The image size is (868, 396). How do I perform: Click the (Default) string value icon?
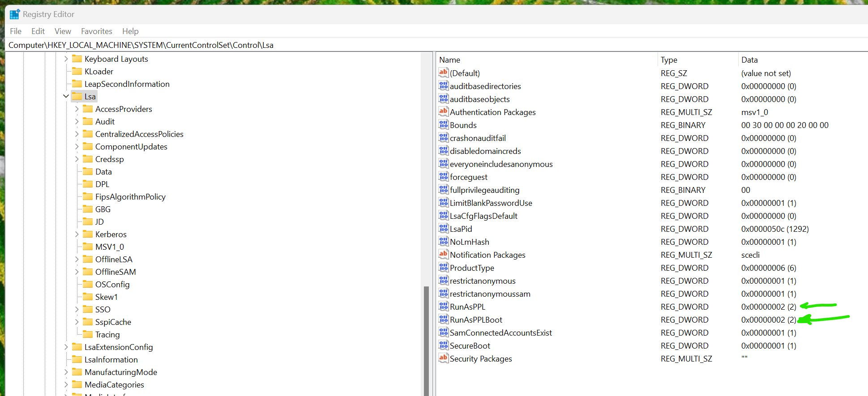(x=444, y=73)
